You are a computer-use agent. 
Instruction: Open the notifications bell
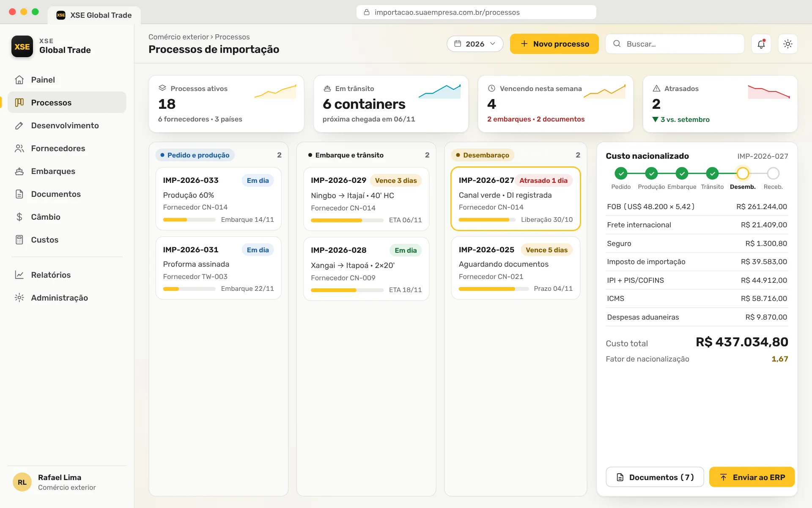click(761, 44)
